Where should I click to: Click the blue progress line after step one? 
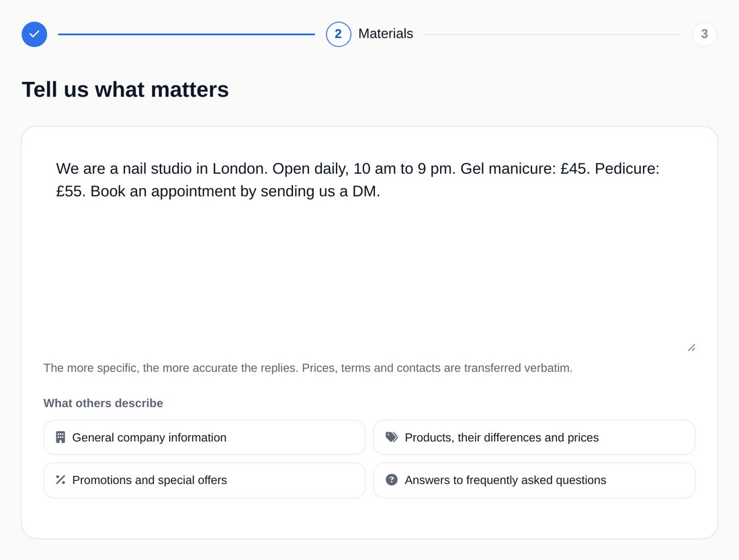[186, 34]
